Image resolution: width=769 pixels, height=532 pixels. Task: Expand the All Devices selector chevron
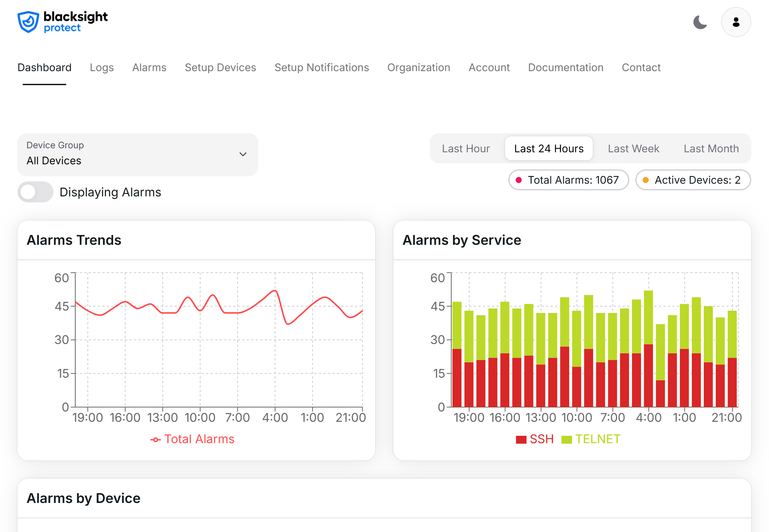coord(243,154)
